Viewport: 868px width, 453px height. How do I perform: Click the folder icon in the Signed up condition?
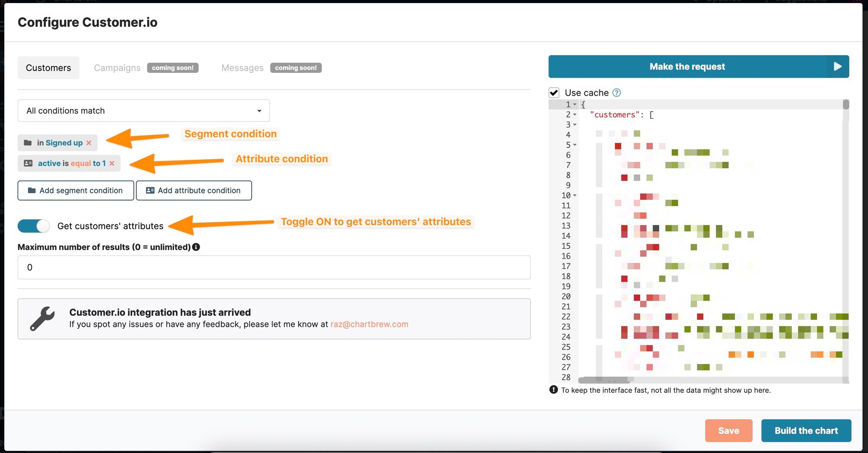28,142
